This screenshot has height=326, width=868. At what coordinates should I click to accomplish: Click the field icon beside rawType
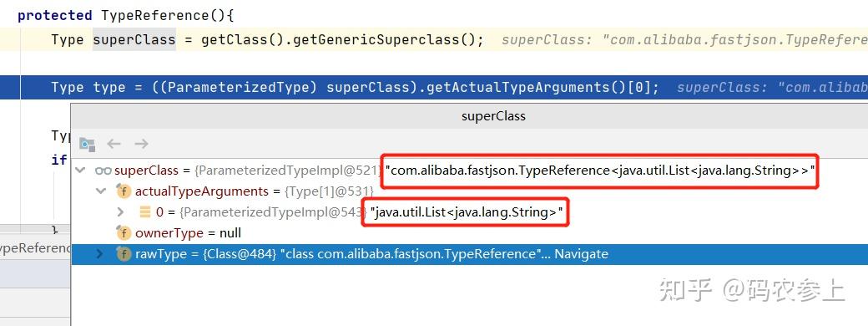(x=123, y=254)
